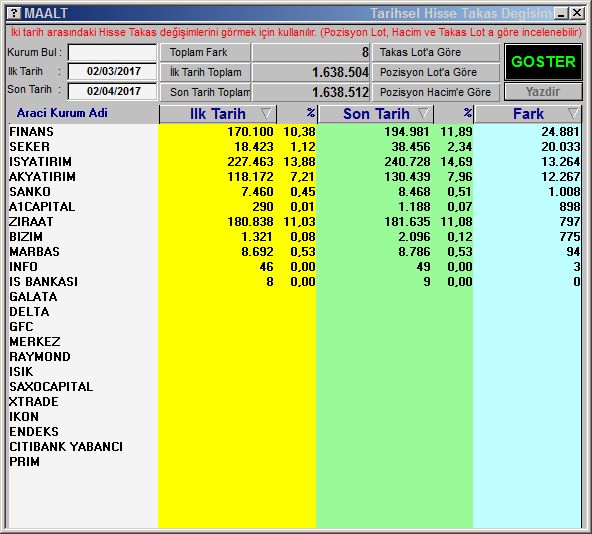Select Takas Lot'a Göre option
592x534 pixels.
pos(436,52)
